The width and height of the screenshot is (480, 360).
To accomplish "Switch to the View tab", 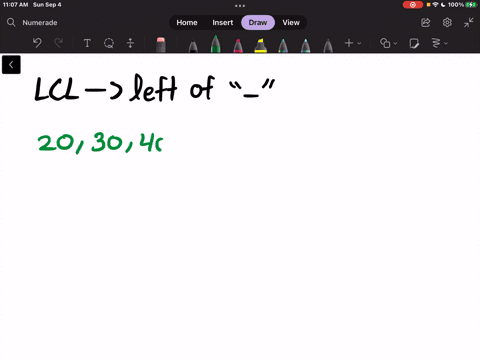I will click(x=291, y=22).
